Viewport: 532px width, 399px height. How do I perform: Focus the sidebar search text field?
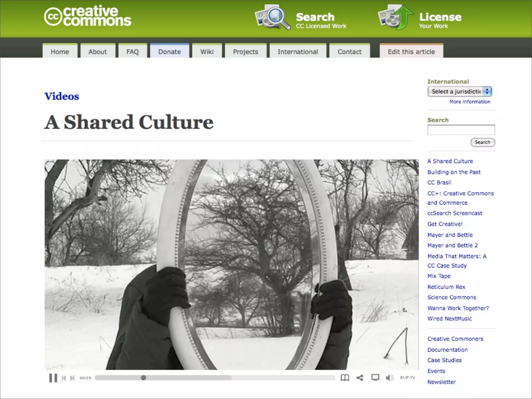pyautogui.click(x=461, y=130)
